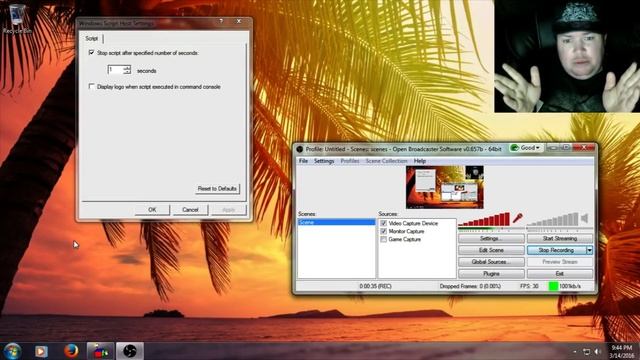This screenshot has height=360, width=640.
Task: Select the Script tab
Action: click(92, 38)
